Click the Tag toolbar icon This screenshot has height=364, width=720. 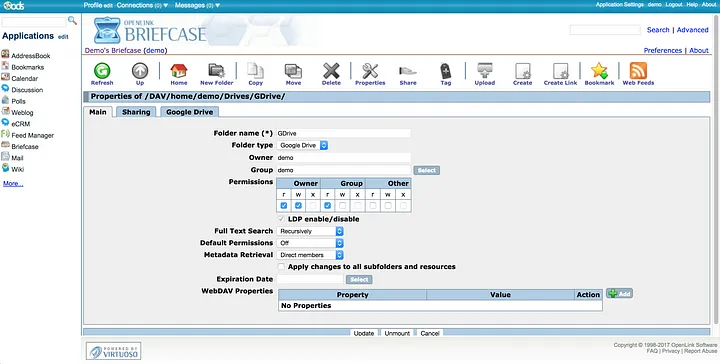coord(445,71)
